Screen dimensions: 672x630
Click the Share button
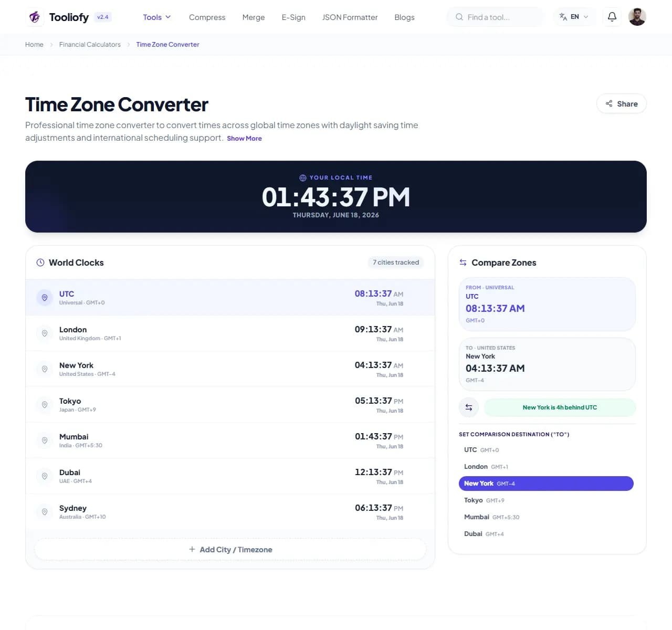click(622, 103)
